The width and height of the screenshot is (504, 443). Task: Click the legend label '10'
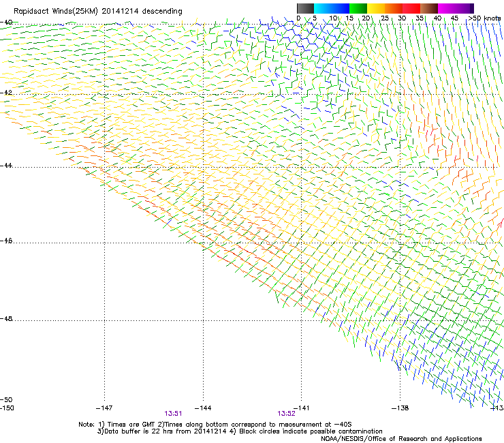333,18
